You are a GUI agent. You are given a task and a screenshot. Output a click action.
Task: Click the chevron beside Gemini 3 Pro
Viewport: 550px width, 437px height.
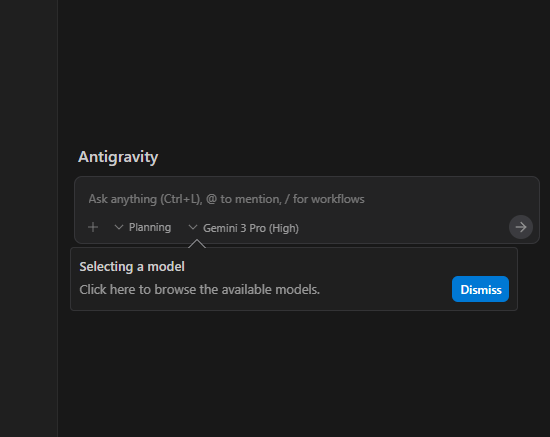point(193,227)
